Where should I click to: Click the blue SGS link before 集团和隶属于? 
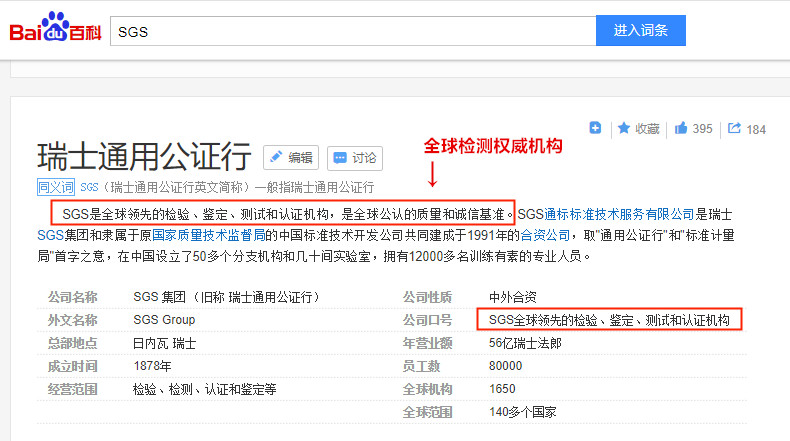pos(50,235)
